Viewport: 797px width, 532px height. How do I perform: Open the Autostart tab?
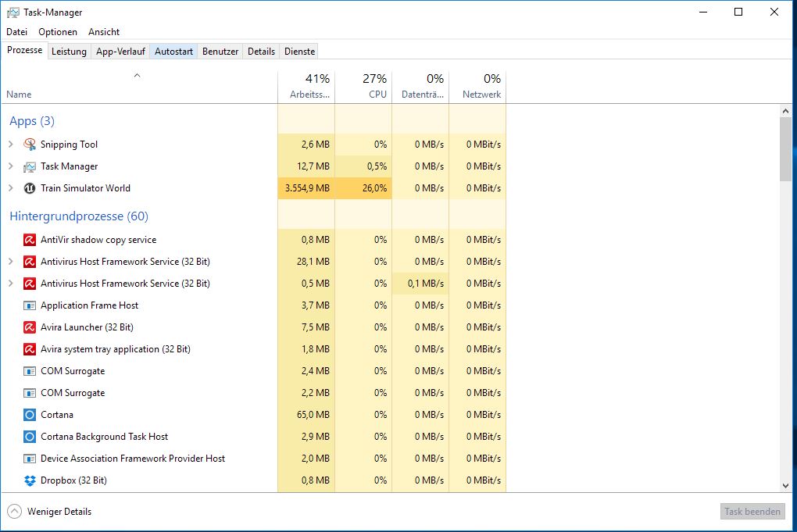(x=173, y=52)
